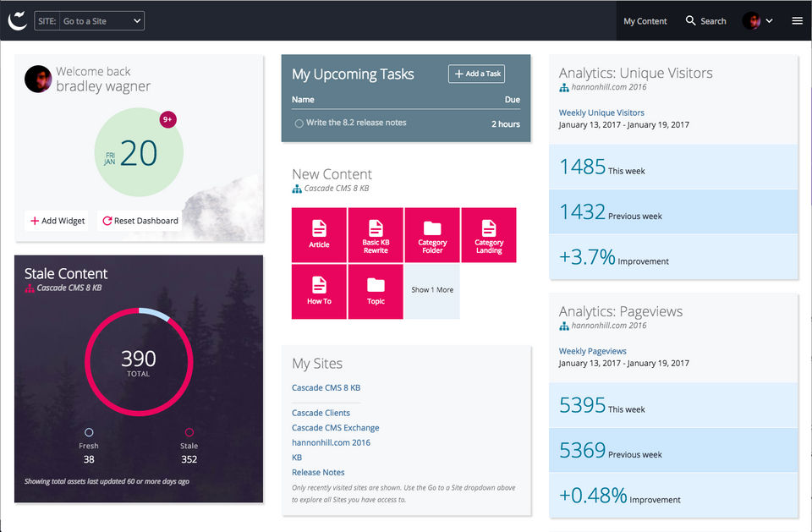Screen dimensions: 812x532
Task: Click the 2 hours due value
Action: 506,124
